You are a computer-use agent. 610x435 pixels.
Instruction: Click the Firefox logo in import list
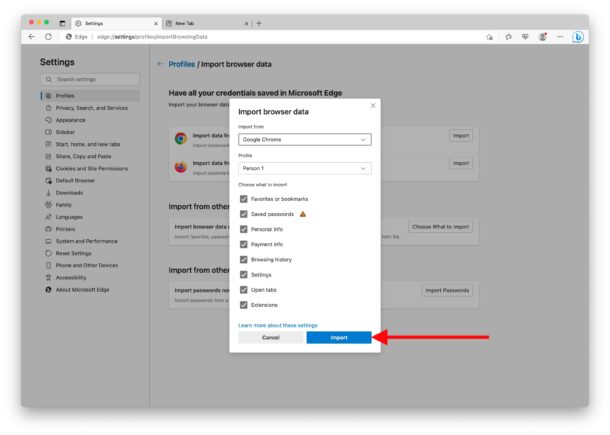[x=180, y=166]
